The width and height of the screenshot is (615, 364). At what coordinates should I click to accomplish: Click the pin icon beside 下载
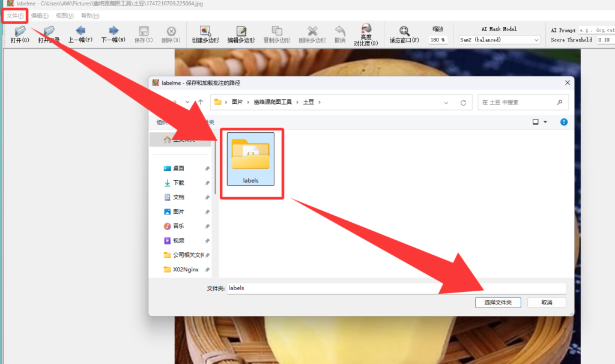pos(207,183)
